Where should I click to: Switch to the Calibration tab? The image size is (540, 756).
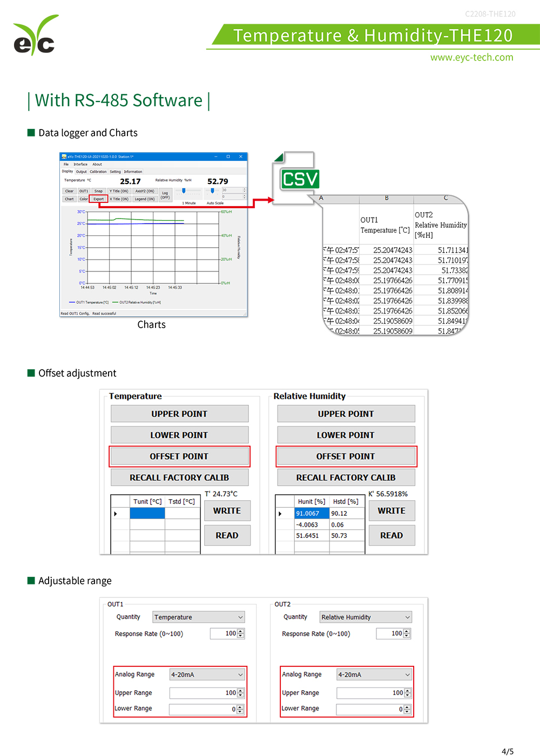(98, 172)
